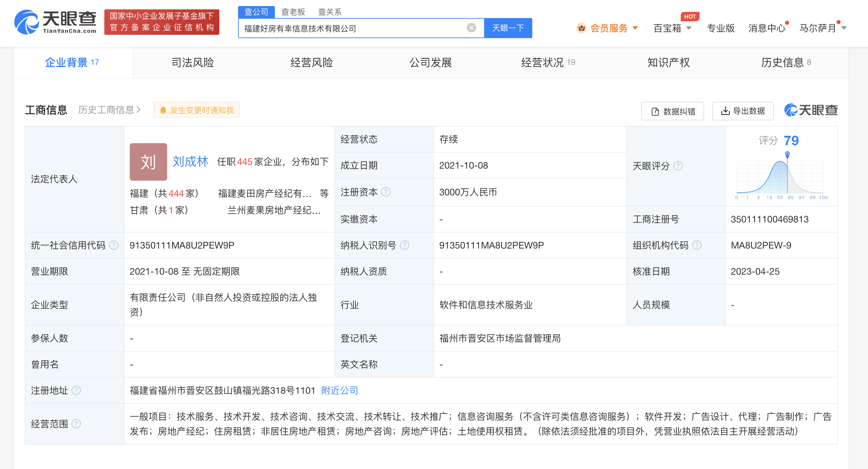
Task: Clear the search input using the X icon
Action: click(x=471, y=28)
